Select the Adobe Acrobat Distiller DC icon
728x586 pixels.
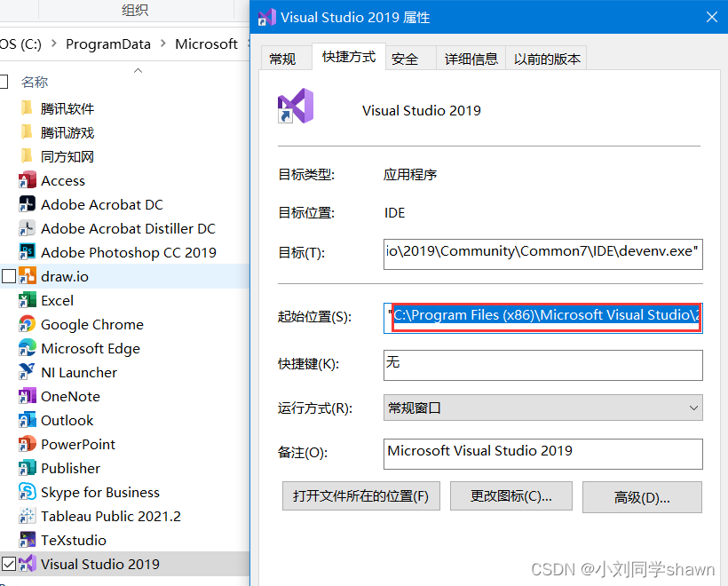(28, 228)
